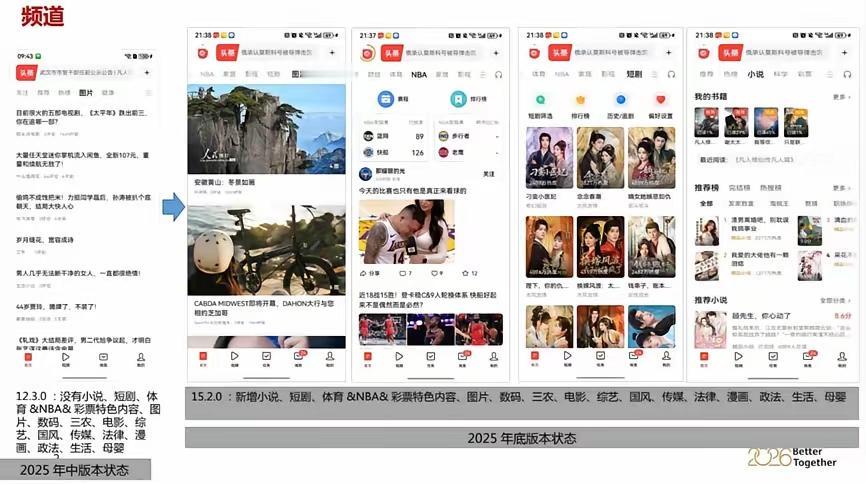Tap the home icon in the 短剧 phone's bottom bar
866x484 pixels.
535,356
